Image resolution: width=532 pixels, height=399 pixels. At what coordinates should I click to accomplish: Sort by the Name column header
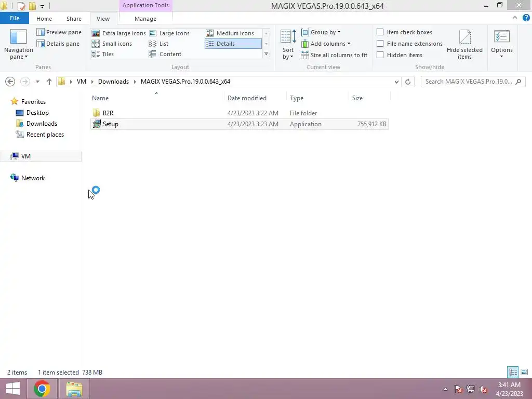(x=100, y=98)
